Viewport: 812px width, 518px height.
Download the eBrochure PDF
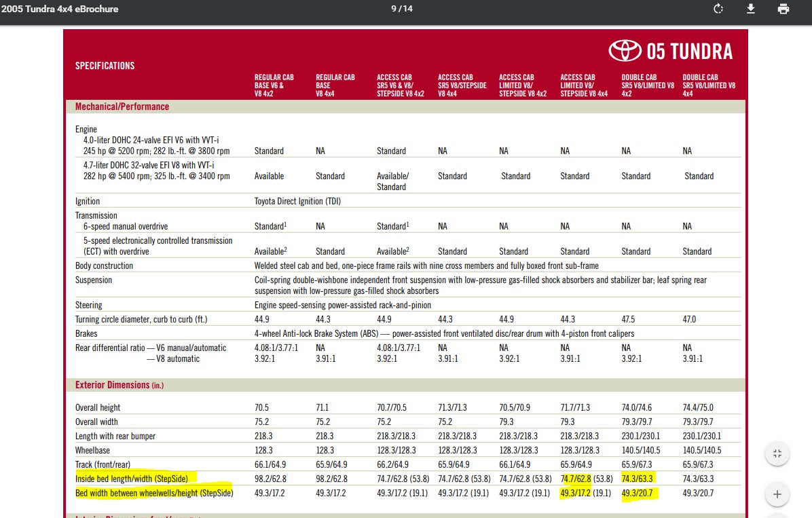tap(750, 9)
